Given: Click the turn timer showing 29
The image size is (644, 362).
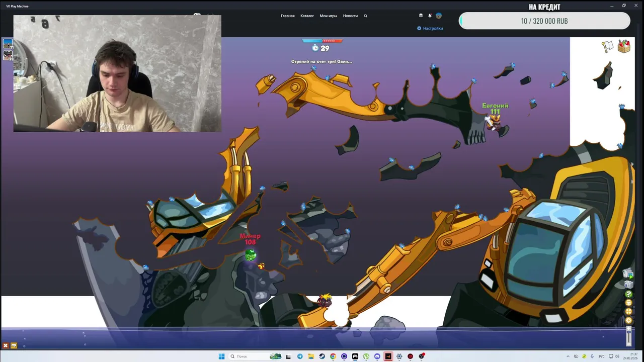Looking at the screenshot, I should coord(320,48).
